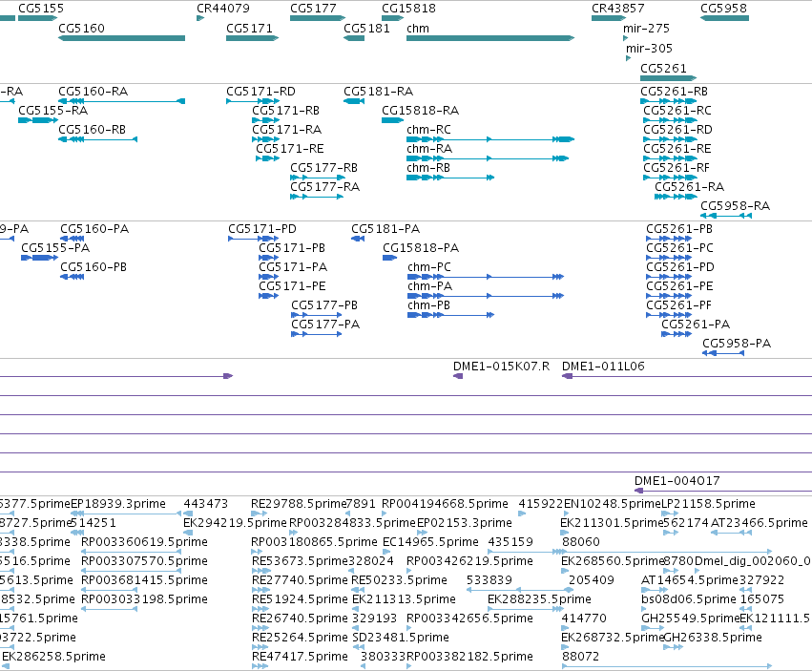812x671 pixels.
Task: Select the CG5160 gene bar
Action: (122, 38)
